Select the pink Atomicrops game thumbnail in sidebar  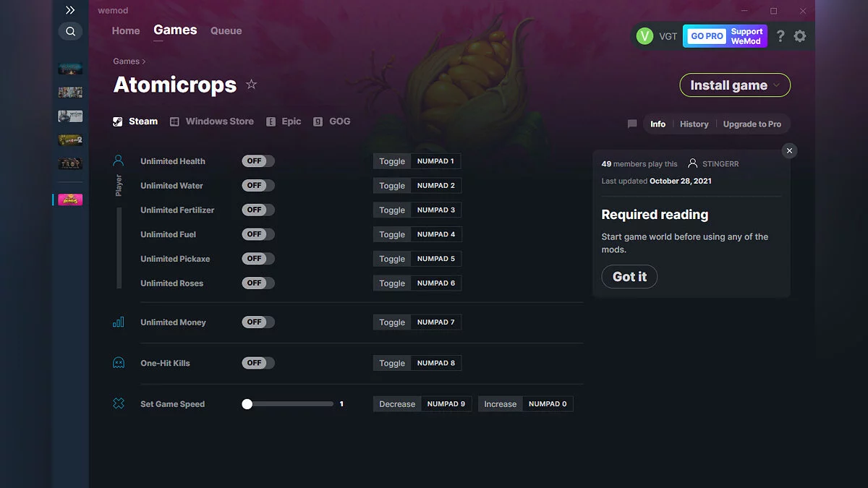click(x=70, y=200)
